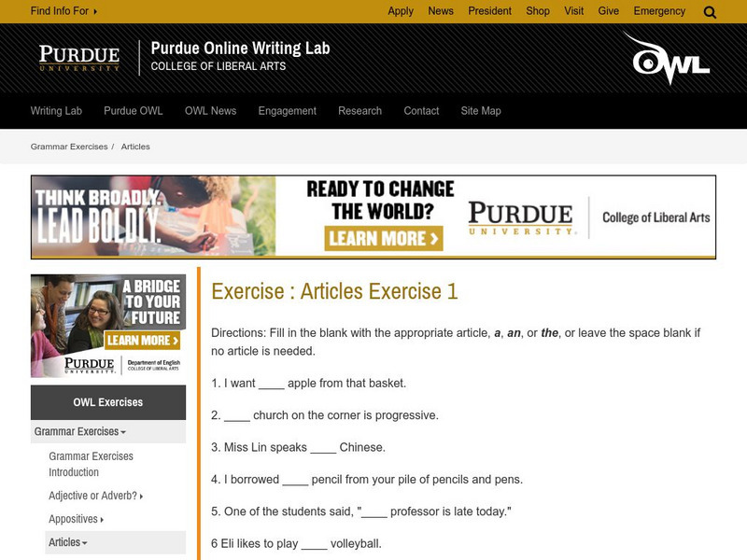Collapse the Articles sidebar item
Screen dimensions: 747x560
tap(115, 542)
